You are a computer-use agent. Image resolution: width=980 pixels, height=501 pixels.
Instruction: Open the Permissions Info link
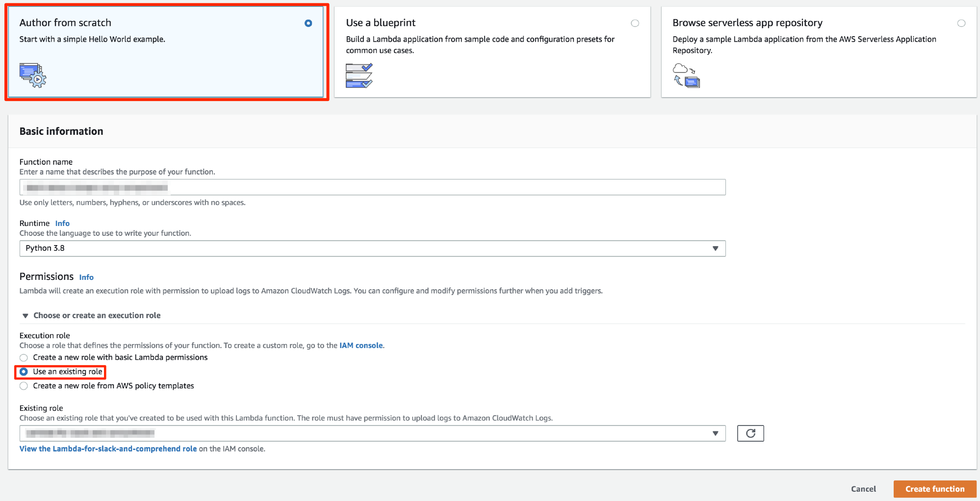[86, 277]
